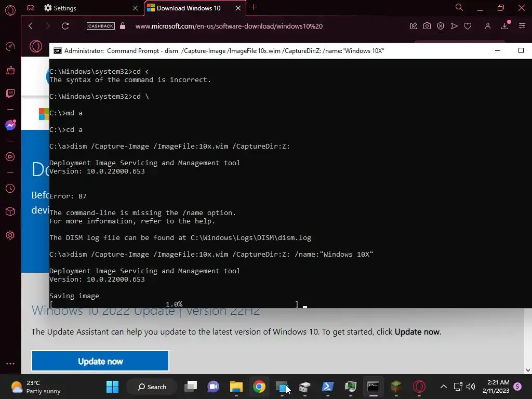Click the Update now button

click(100, 361)
